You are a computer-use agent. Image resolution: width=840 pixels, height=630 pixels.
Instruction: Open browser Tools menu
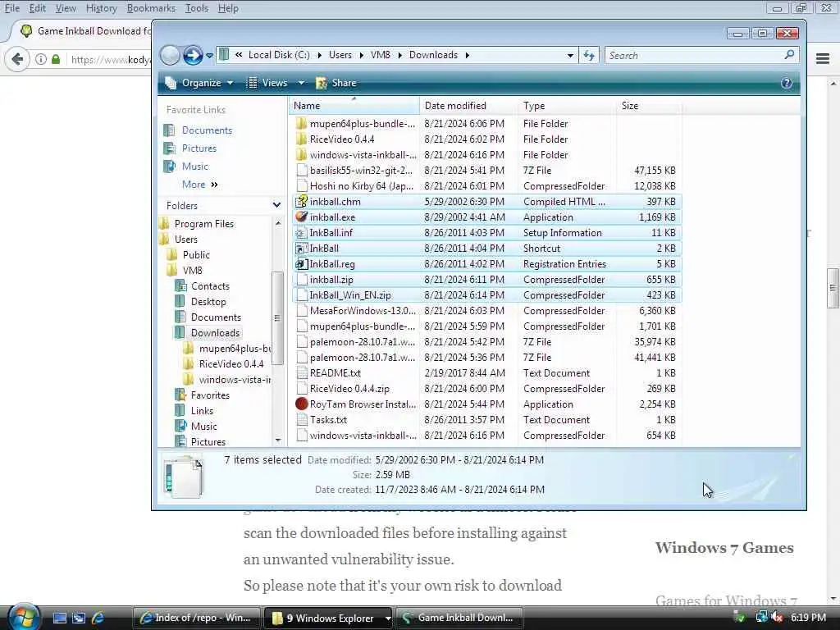pyautogui.click(x=197, y=8)
